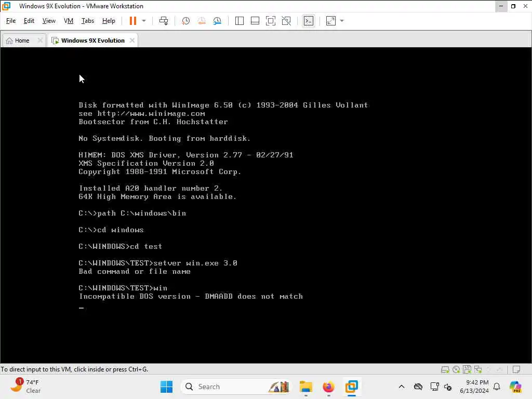Click 'Bad command or file name' text

[x=135, y=271]
